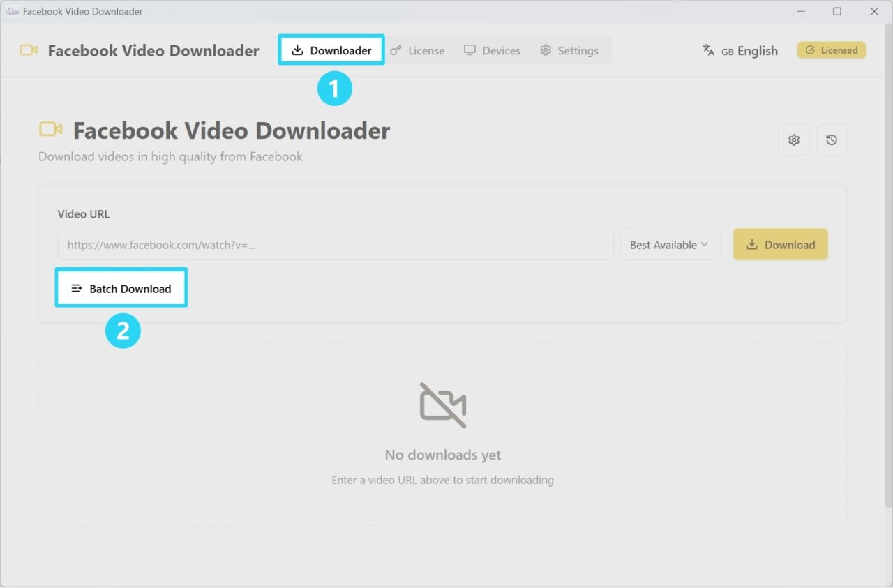Click the Settings gear in navigation
This screenshot has width=893, height=588.
(x=545, y=50)
